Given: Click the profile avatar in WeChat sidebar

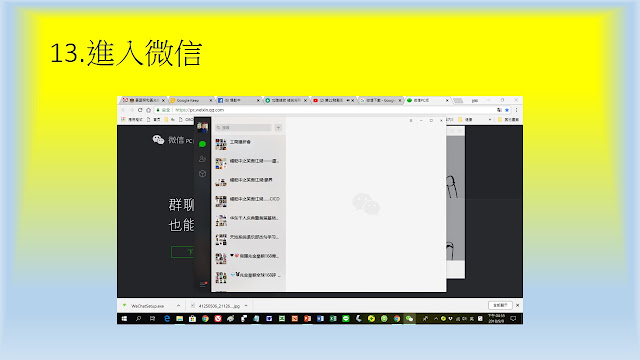Looking at the screenshot, I should [202, 127].
